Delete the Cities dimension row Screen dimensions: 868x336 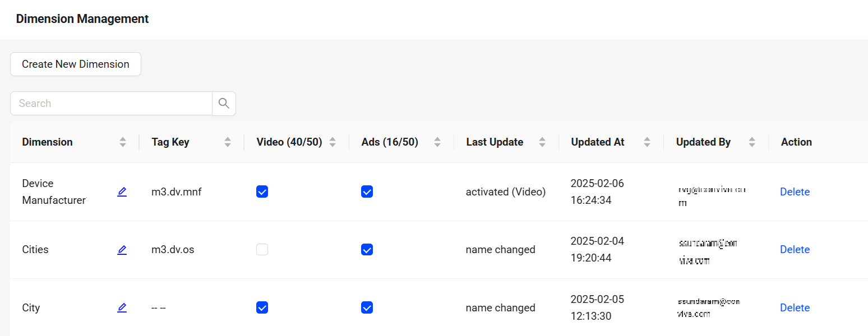[795, 250]
